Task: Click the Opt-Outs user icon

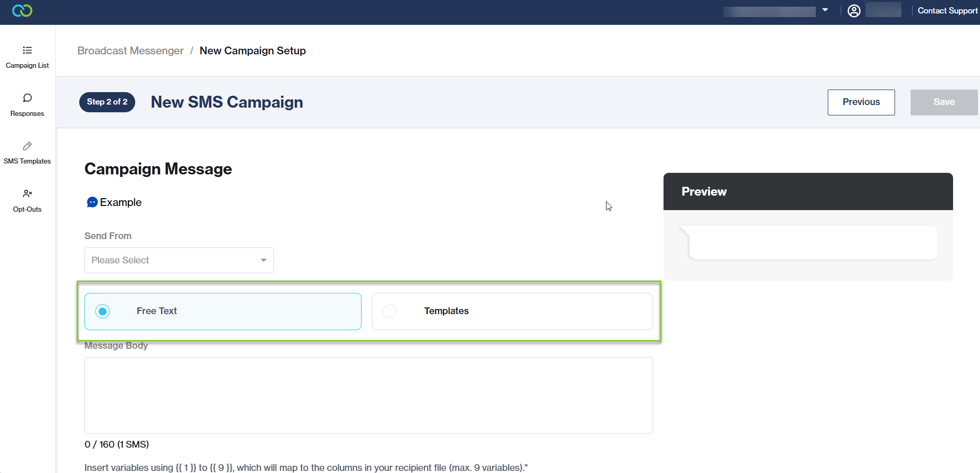Action: [27, 194]
